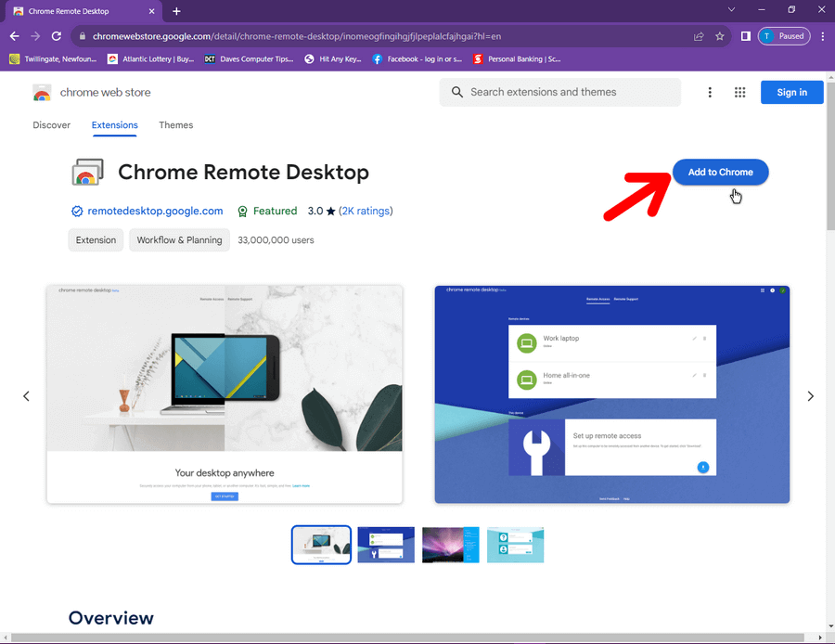Open Twillingate, Newfoundland bookmark
835x644 pixels.
53,59
